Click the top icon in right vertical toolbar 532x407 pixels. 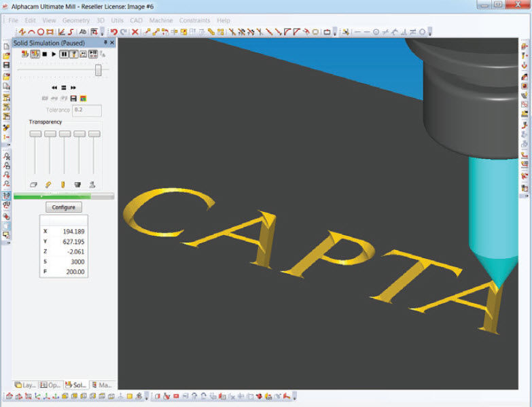coord(525,46)
